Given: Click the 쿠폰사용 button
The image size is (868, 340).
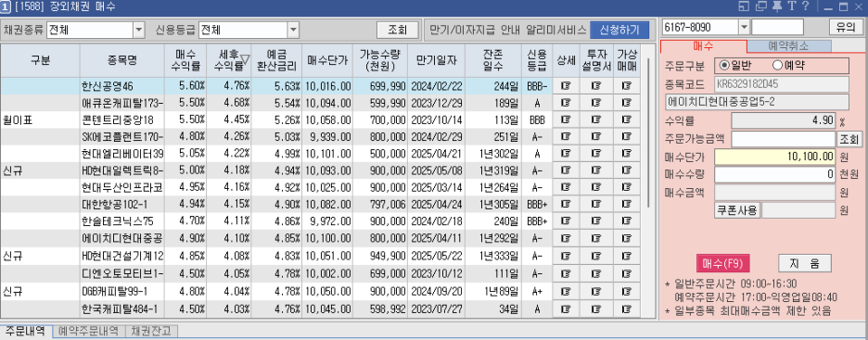Looking at the screenshot, I should [737, 210].
